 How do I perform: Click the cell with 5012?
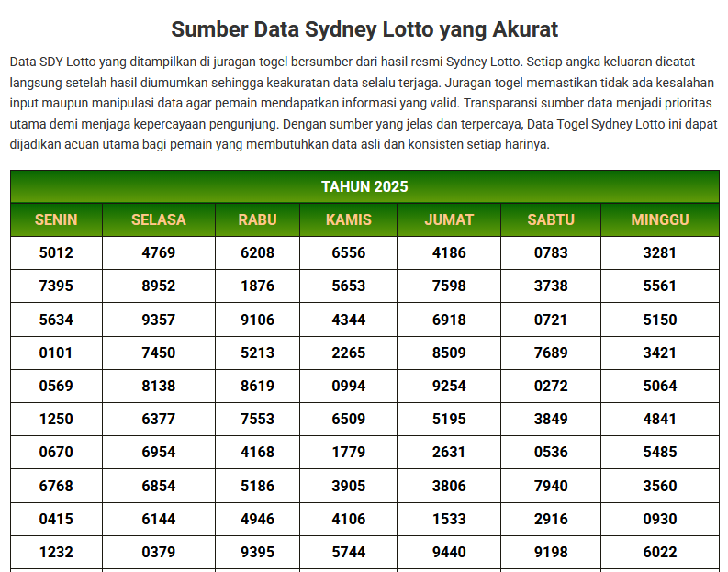click(x=56, y=253)
